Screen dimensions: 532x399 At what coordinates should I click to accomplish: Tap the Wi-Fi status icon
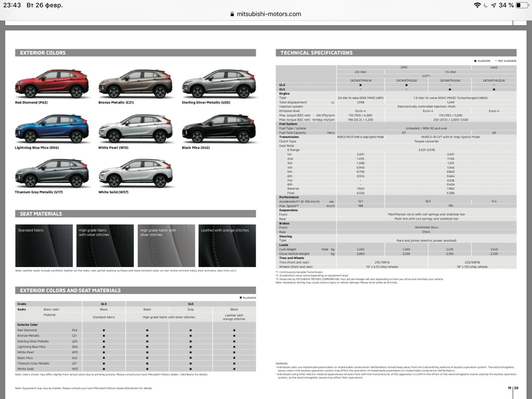(477, 5)
